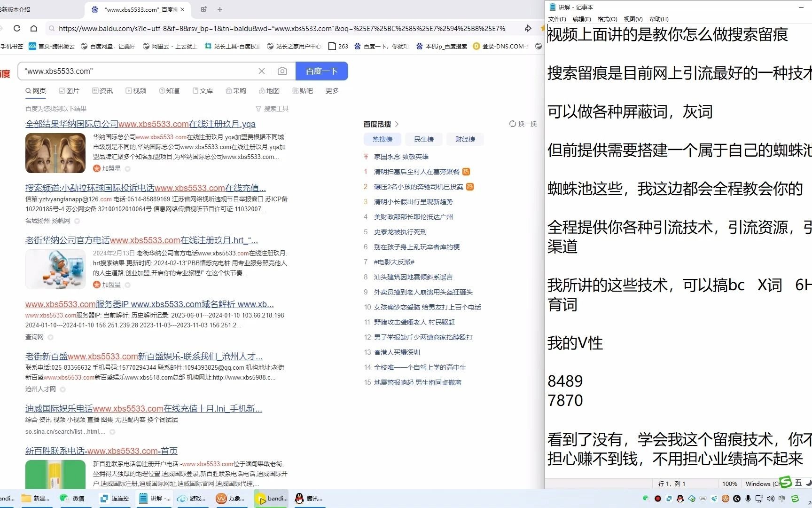
Task: Click the two faces result thumbnail
Action: point(55,153)
